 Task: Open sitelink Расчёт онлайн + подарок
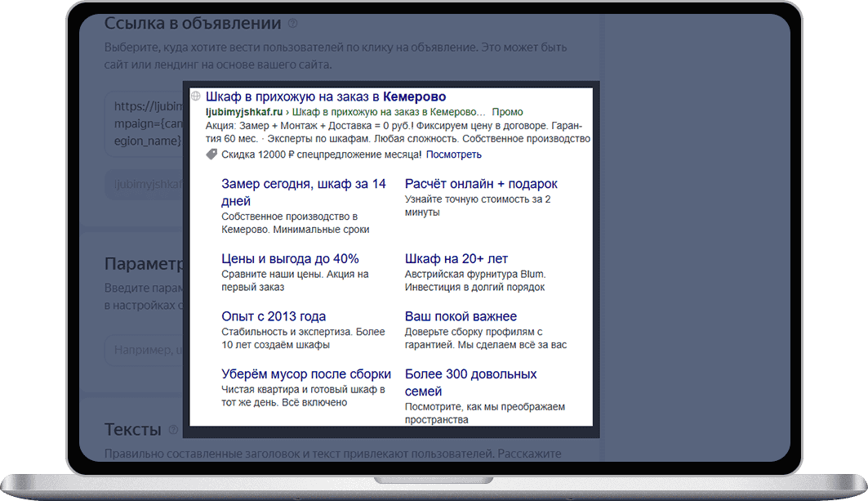[x=481, y=184]
